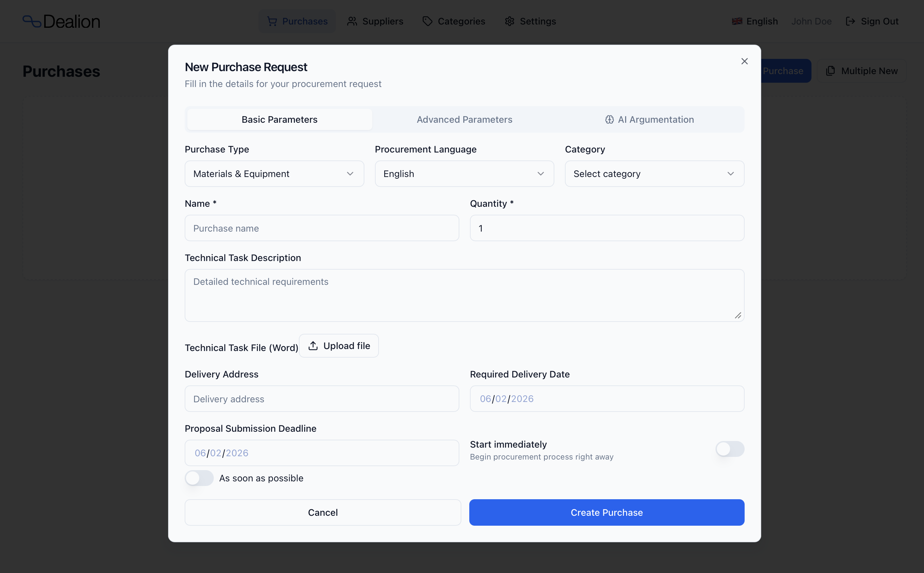Click the textarea resize handle icon
Screen dimensions: 924x573
[x=738, y=315]
